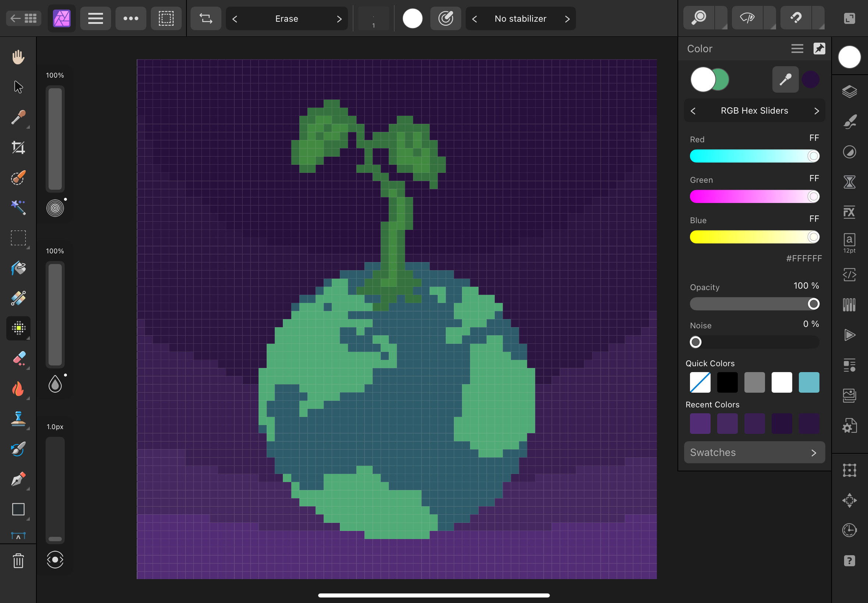
Task: Open the help question mark studio icon
Action: tap(849, 561)
